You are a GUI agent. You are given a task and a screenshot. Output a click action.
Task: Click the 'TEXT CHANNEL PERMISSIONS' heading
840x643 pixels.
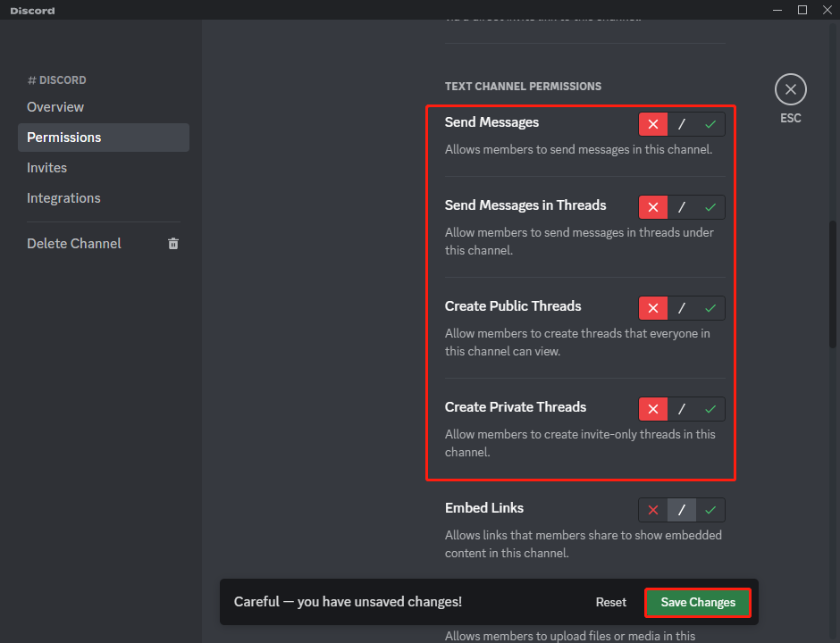pos(523,87)
